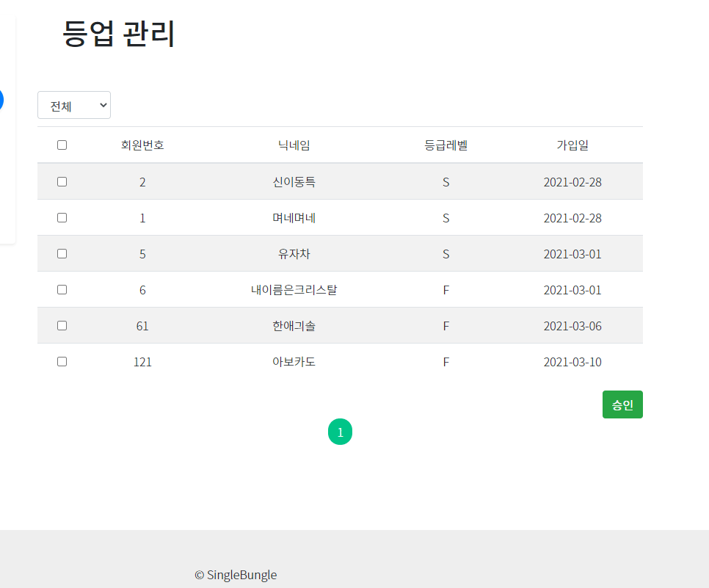Click member number 2

coord(142,181)
